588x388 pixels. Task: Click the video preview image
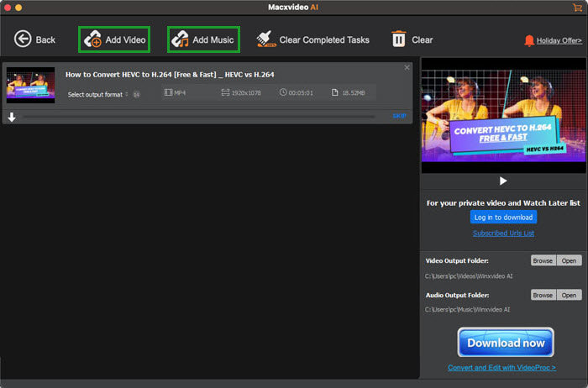503,115
